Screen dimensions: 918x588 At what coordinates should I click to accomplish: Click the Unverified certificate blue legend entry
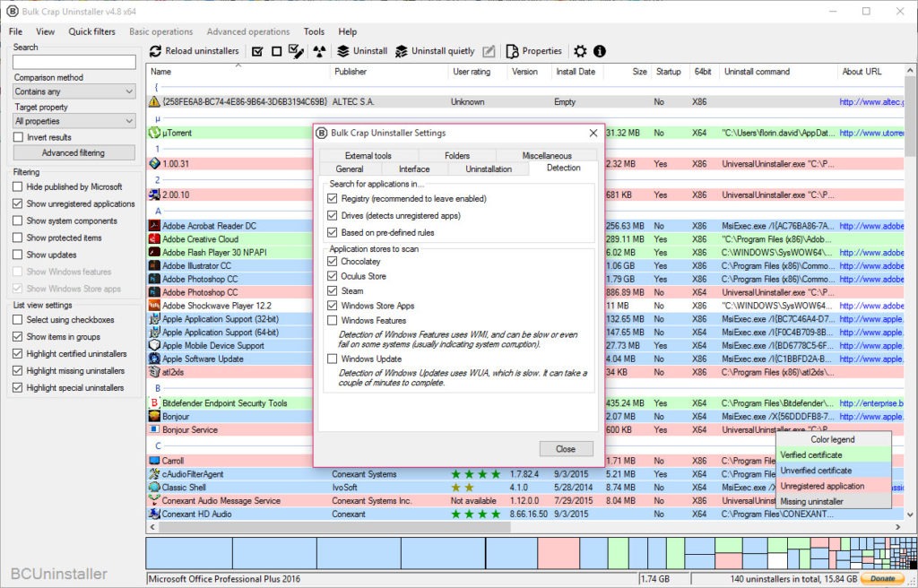[833, 471]
